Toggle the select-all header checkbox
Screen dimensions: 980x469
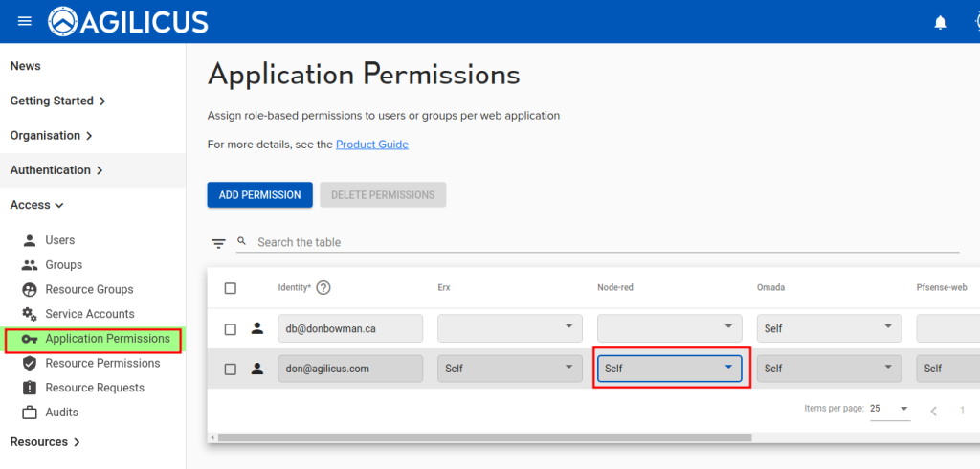230,288
